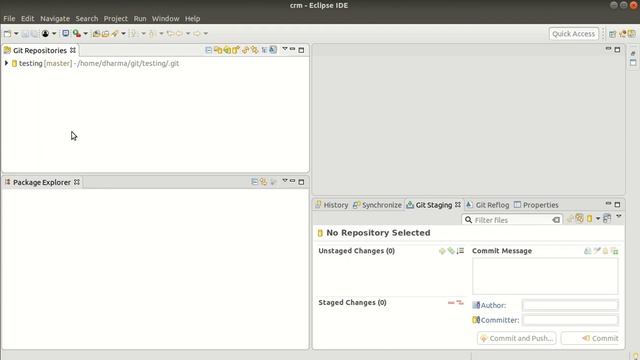Click Remove selected from index red icon
The width and height of the screenshot is (640, 360).
(x=451, y=302)
